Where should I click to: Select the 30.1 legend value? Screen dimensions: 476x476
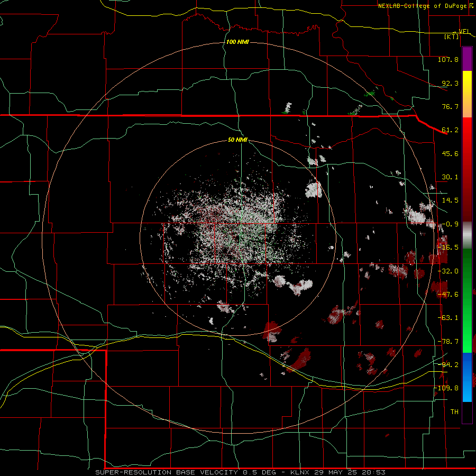coord(450,177)
